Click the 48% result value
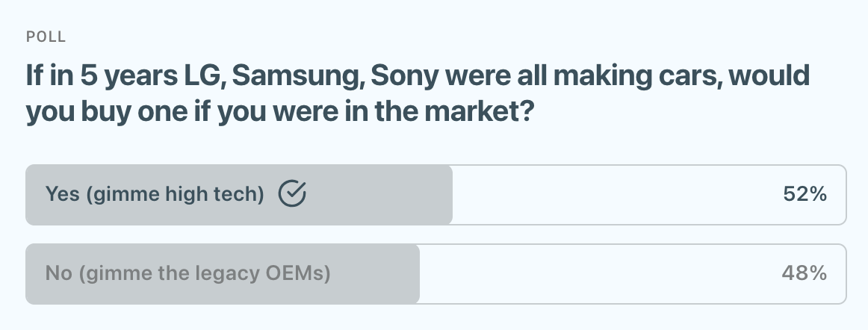 pyautogui.click(x=805, y=274)
